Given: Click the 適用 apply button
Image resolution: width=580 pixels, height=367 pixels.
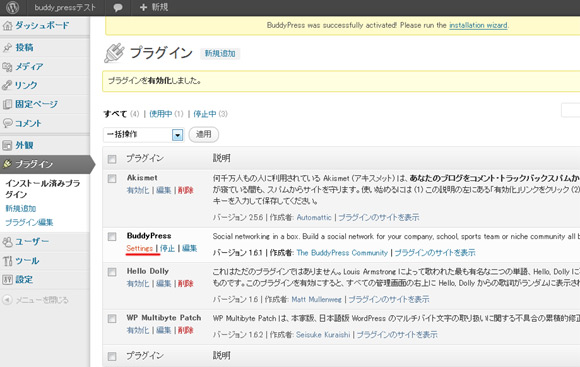Looking at the screenshot, I should (x=204, y=134).
